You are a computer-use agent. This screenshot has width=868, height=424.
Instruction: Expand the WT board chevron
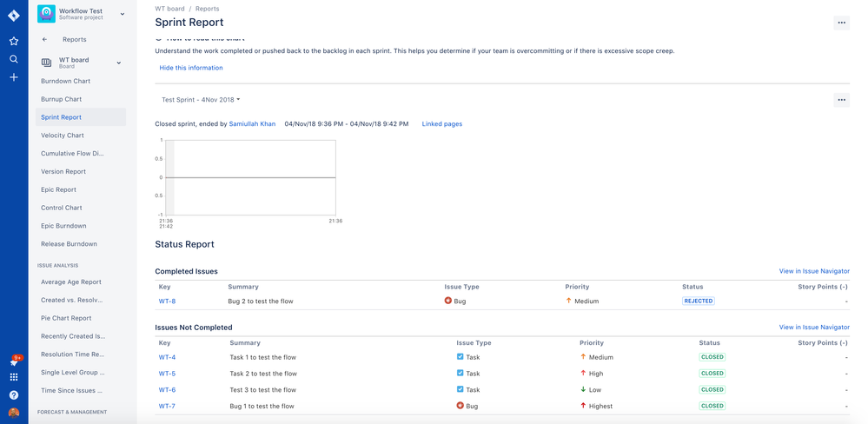pyautogui.click(x=118, y=63)
